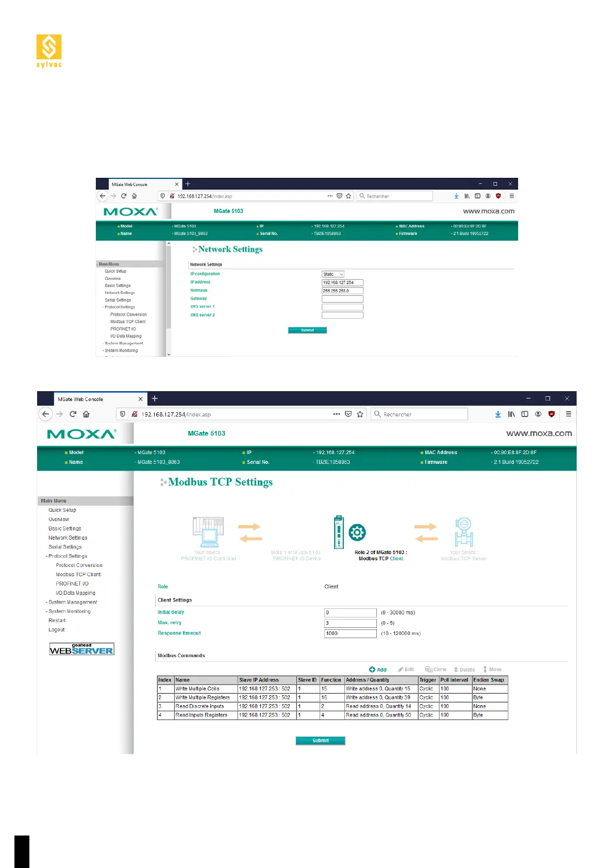The width and height of the screenshot is (614, 868).
Task: Click Clone icon above Modbus Commands table
Action: [428, 670]
